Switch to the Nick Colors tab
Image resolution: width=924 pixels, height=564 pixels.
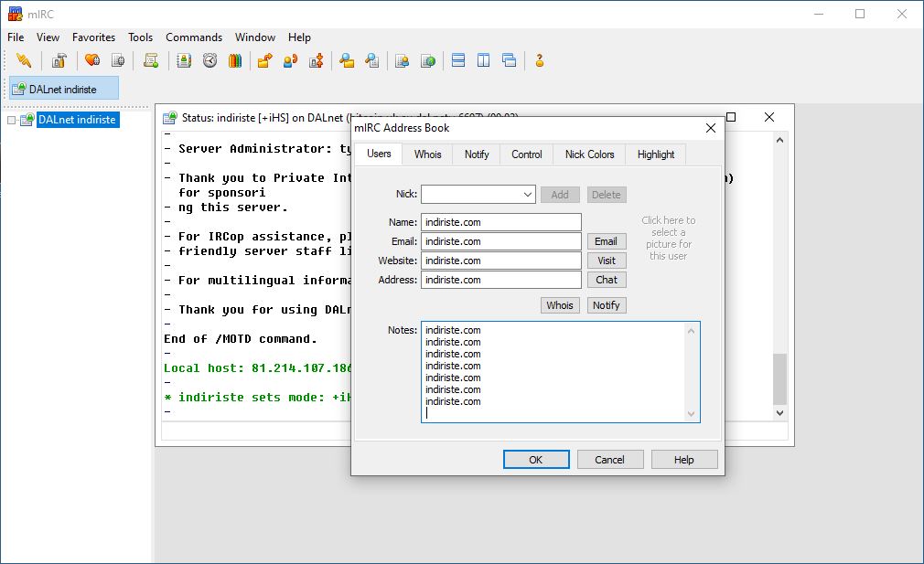[x=590, y=154]
